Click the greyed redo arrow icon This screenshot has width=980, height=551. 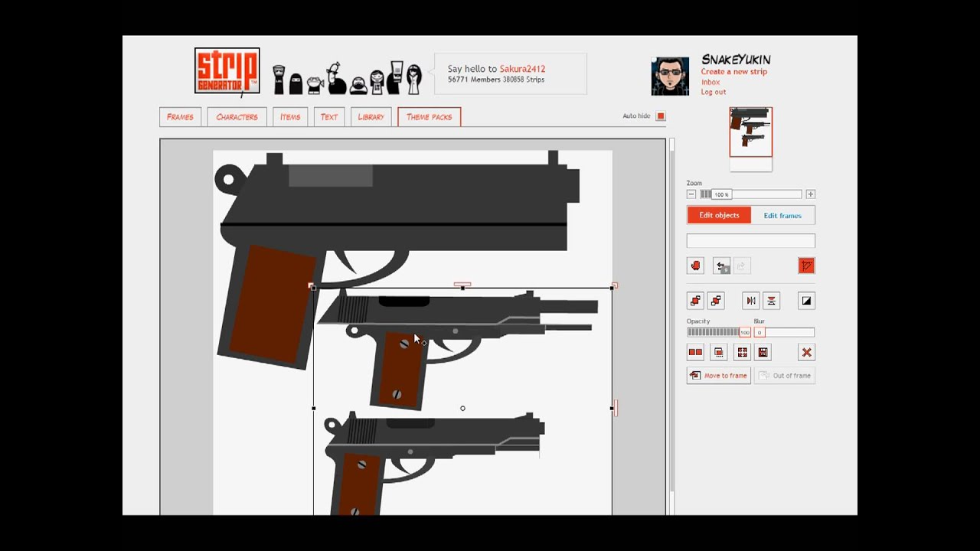pyautogui.click(x=740, y=266)
